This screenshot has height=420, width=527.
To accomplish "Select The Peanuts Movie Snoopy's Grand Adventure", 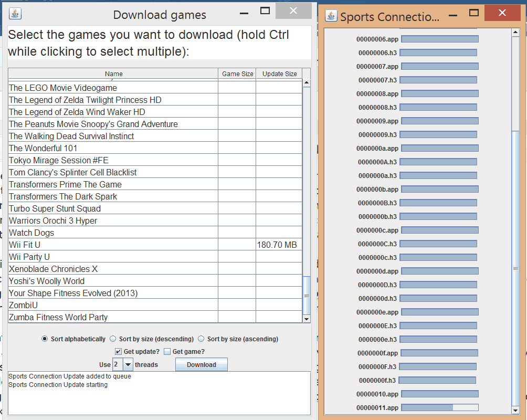I will point(155,124).
